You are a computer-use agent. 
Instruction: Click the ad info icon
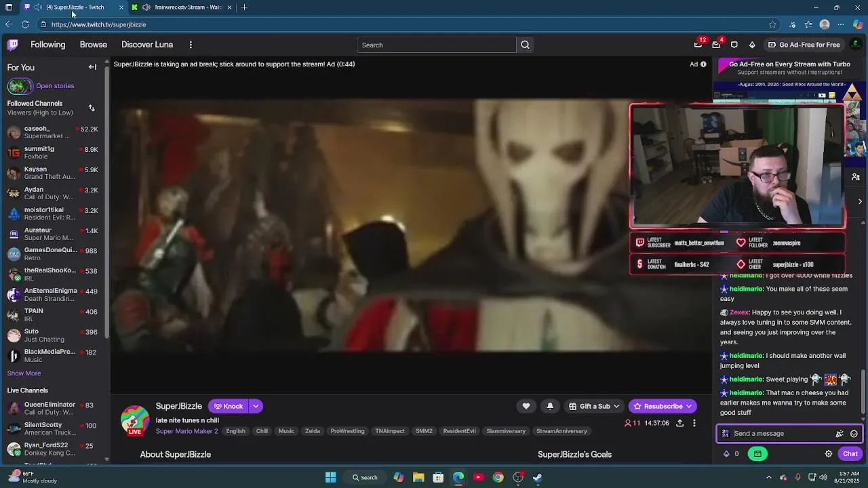703,64
